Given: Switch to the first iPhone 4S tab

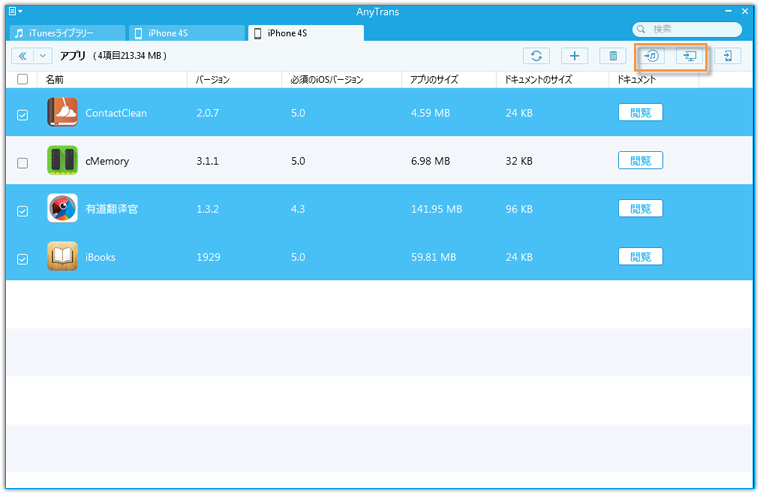Looking at the screenshot, I should [x=187, y=33].
